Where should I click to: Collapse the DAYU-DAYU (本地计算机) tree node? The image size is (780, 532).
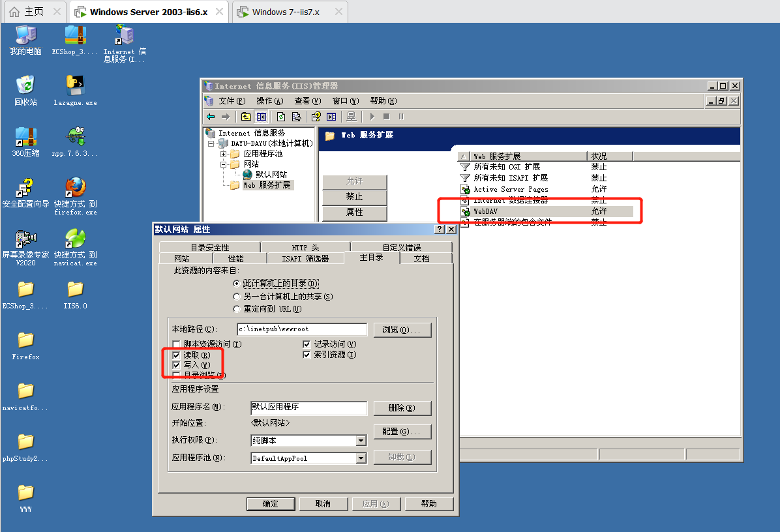pyautogui.click(x=211, y=143)
